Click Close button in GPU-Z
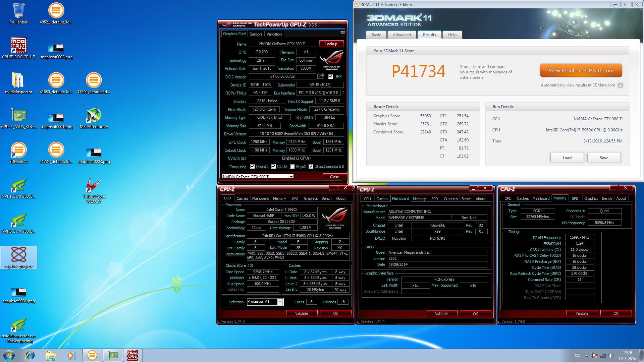644x362 pixels. 334,177
